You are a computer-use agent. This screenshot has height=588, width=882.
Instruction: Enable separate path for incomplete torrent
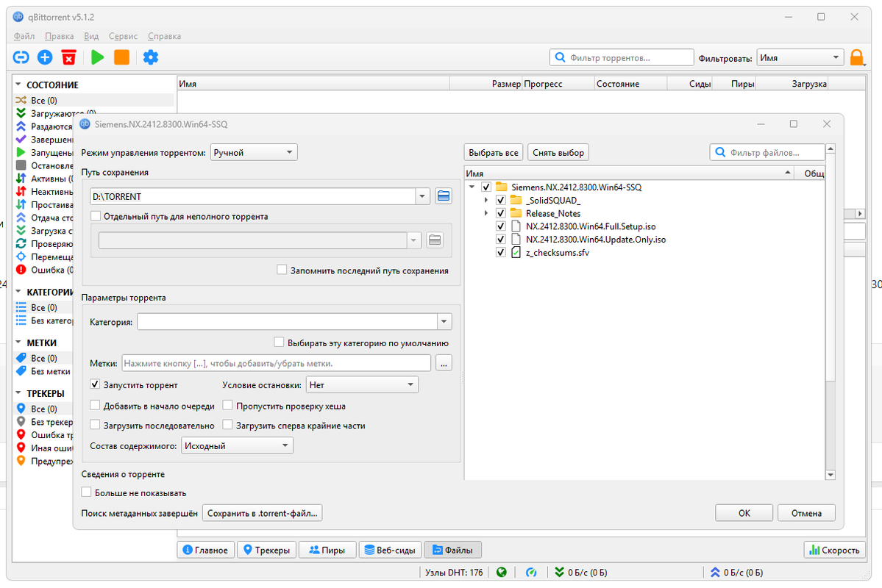(x=96, y=216)
